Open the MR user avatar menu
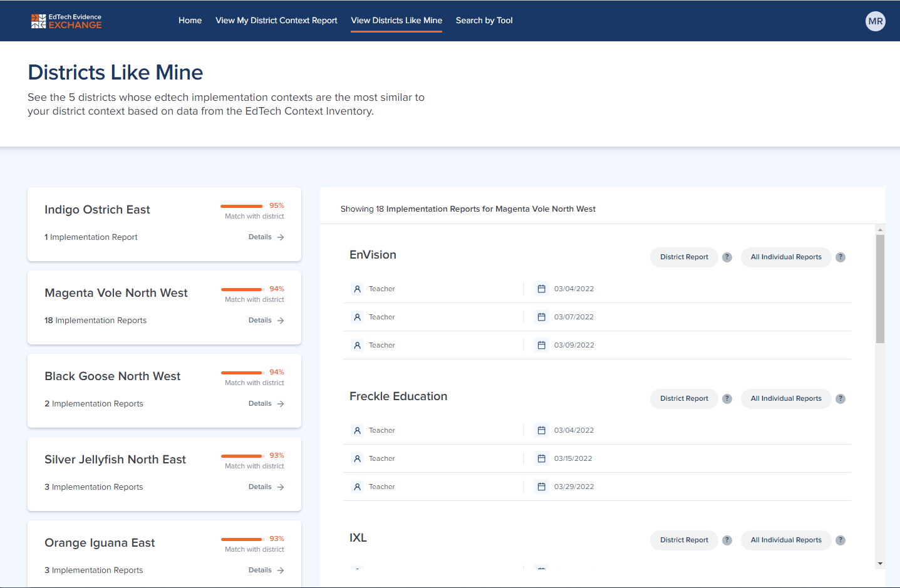 875,21
